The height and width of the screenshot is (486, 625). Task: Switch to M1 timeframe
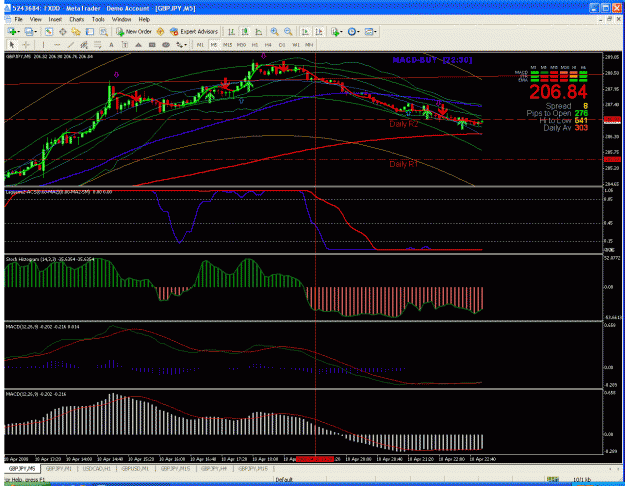tap(200, 45)
